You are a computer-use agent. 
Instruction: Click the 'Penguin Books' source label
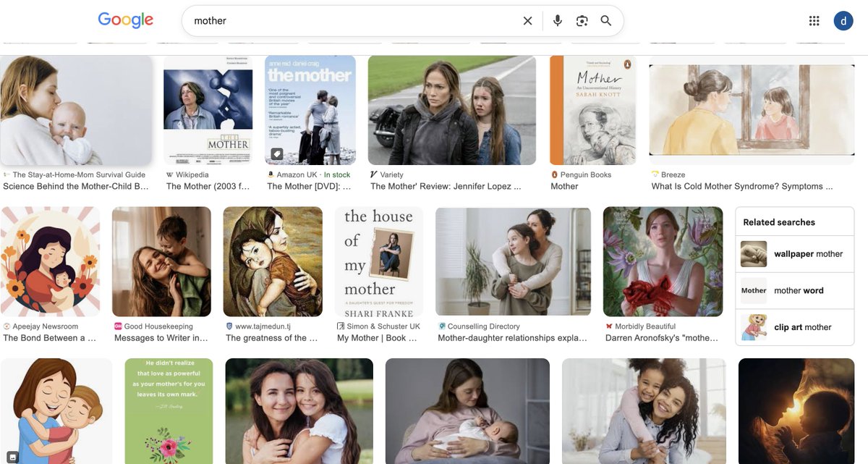(x=587, y=175)
